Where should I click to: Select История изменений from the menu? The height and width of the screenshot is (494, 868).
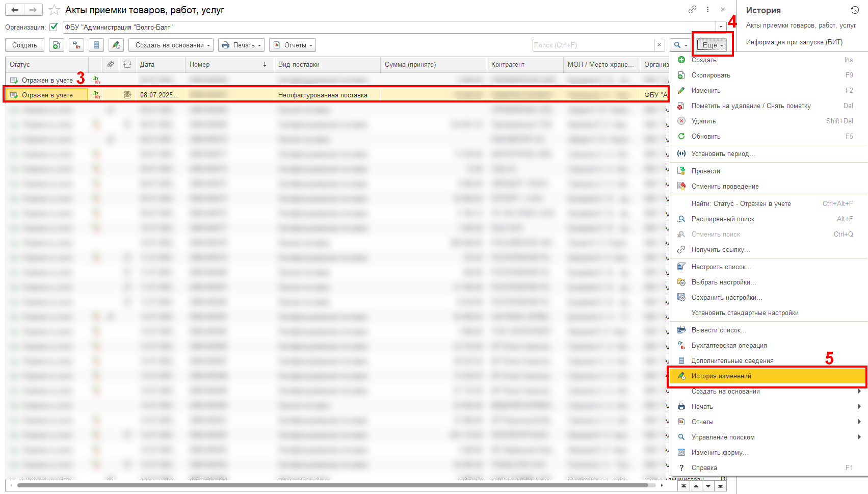point(721,376)
